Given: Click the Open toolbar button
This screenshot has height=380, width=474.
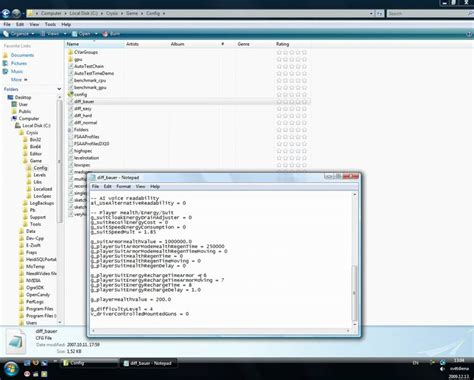Looking at the screenshot, I should (x=81, y=34).
